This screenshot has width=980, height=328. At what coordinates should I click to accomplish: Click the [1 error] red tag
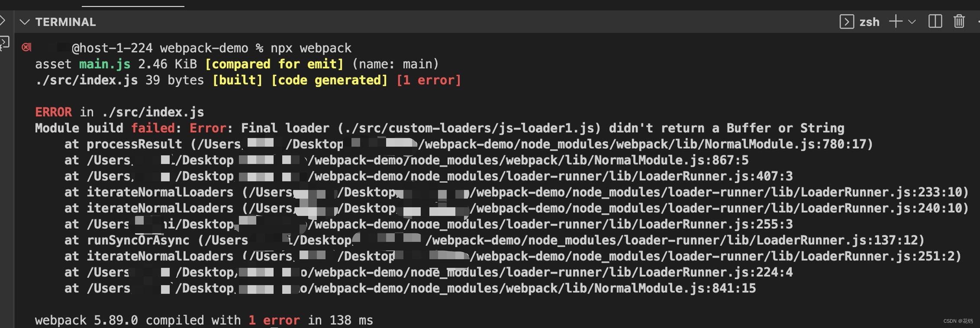(x=429, y=80)
